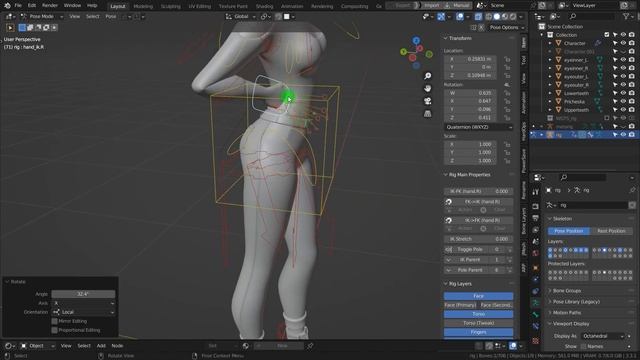Open Object Data armature properties tab icon

click(535, 303)
